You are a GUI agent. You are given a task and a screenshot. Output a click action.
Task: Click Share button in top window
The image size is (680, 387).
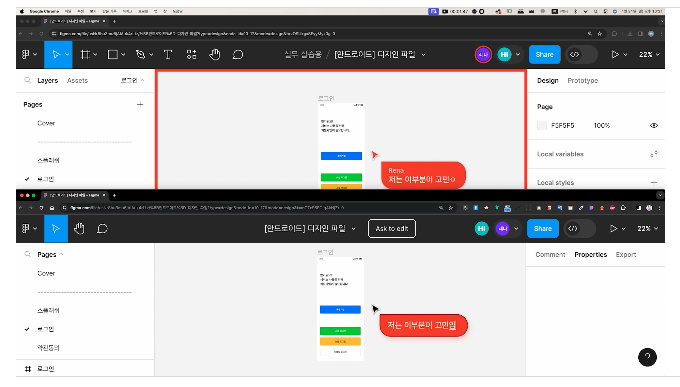point(544,55)
